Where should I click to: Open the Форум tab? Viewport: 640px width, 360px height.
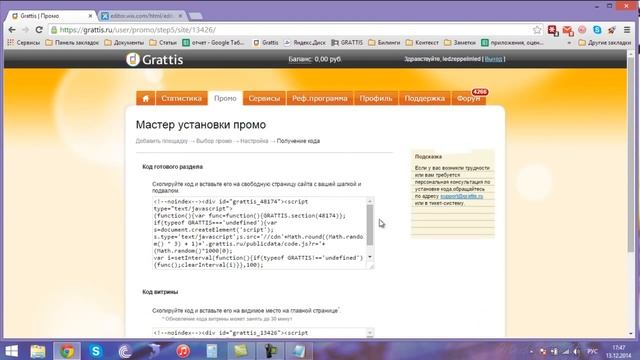click(x=469, y=98)
